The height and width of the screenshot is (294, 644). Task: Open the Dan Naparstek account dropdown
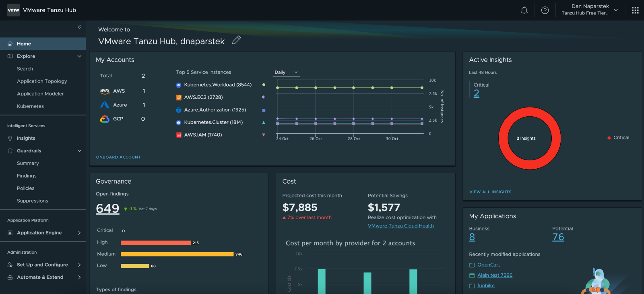pos(590,10)
